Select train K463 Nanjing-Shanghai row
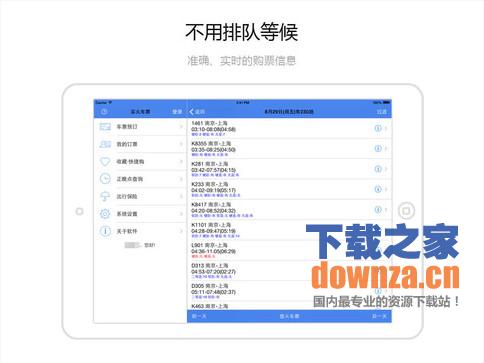The width and height of the screenshot is (484, 363). [x=289, y=306]
